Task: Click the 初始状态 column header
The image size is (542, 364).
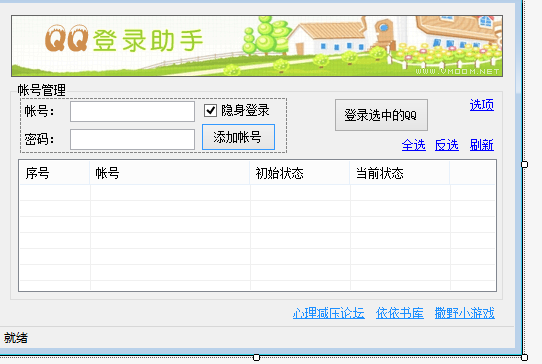Action: (x=300, y=172)
